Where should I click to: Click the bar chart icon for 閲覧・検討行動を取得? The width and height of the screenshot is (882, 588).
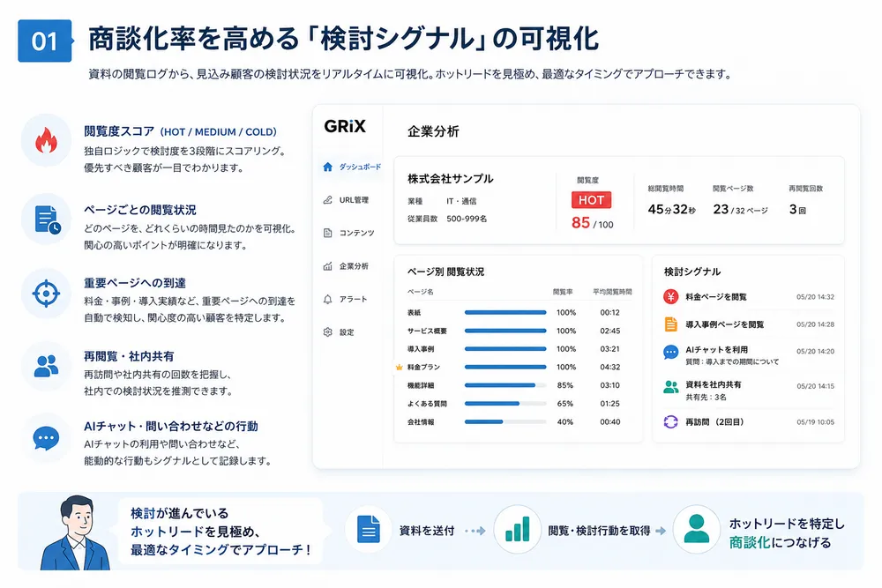518,530
